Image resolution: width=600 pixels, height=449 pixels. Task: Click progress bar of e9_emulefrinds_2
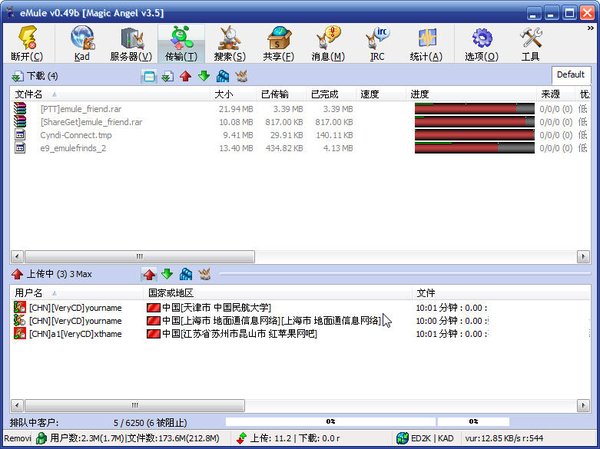474,148
